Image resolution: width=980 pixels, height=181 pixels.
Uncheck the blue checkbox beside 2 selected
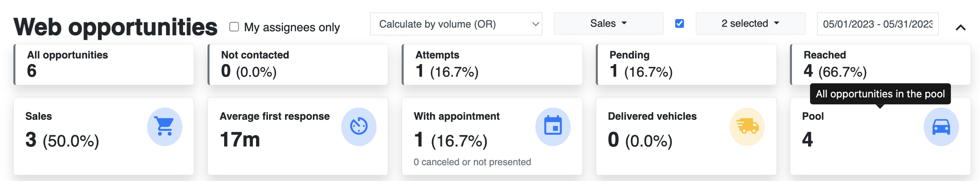coord(680,24)
